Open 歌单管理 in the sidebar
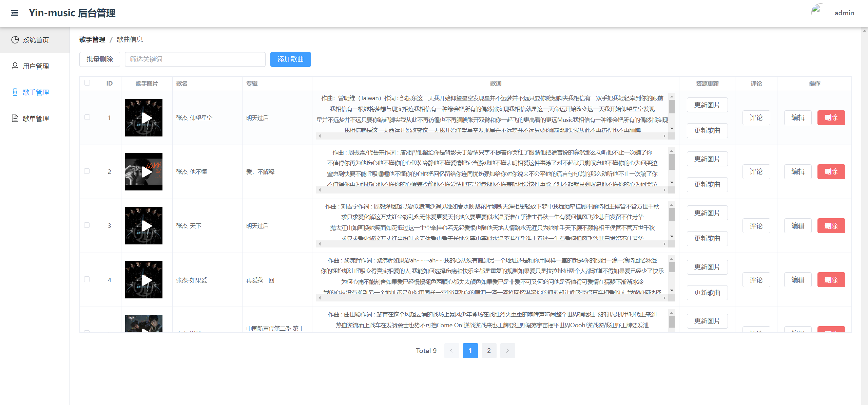The height and width of the screenshot is (405, 868). pos(35,118)
